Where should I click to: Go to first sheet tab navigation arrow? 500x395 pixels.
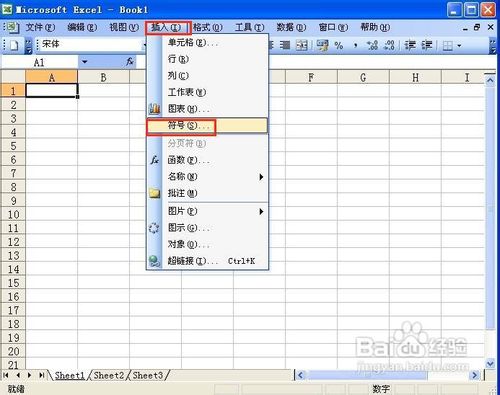tap(6, 375)
